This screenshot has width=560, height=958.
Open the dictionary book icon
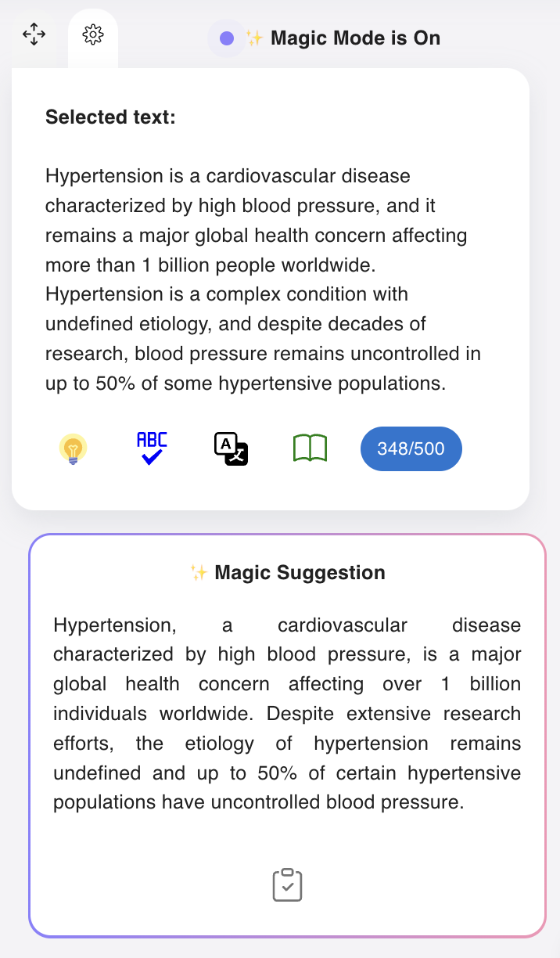point(310,448)
